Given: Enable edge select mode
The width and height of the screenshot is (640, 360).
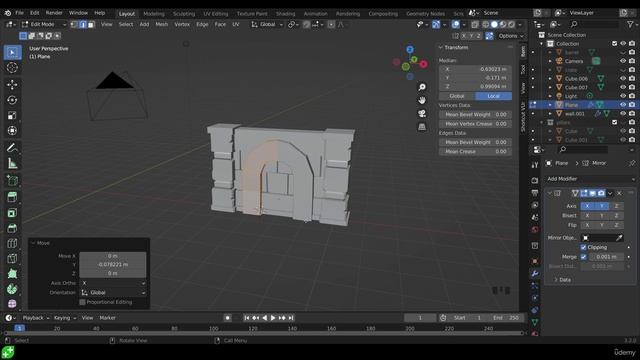Looking at the screenshot, I should point(82,24).
